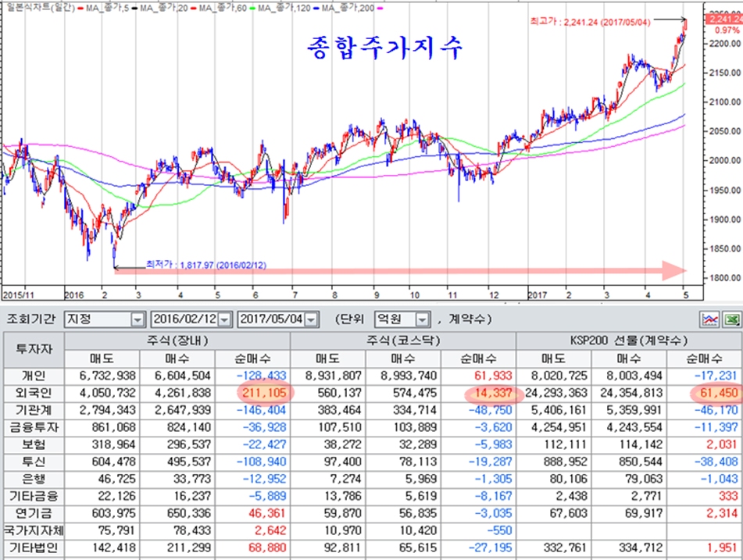The image size is (743, 560).
Task: Expand the end date 2017/05/04 picker
Action: tap(311, 319)
